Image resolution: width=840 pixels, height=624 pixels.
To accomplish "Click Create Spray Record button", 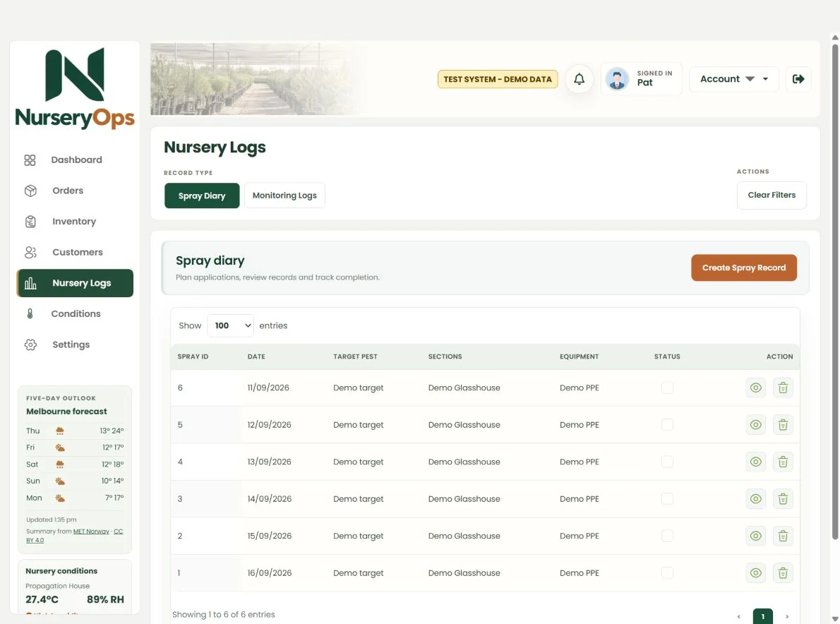I will [x=743, y=268].
